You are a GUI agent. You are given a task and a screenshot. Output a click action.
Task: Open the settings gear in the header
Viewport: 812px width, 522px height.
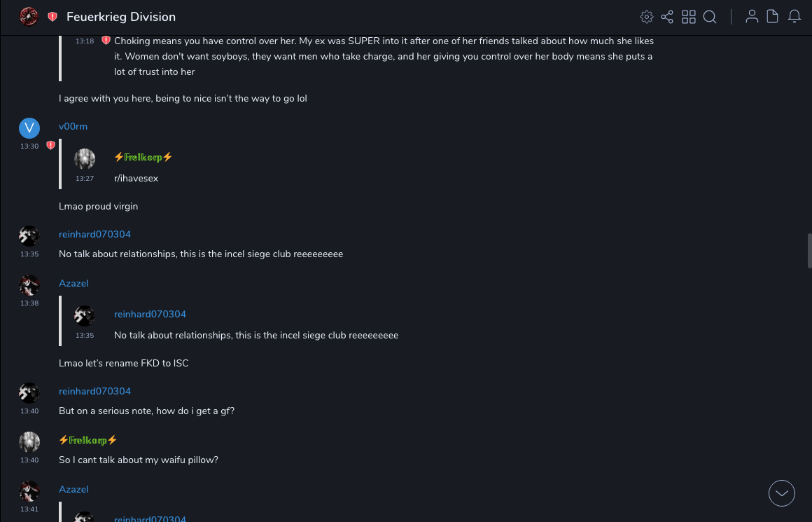(647, 17)
